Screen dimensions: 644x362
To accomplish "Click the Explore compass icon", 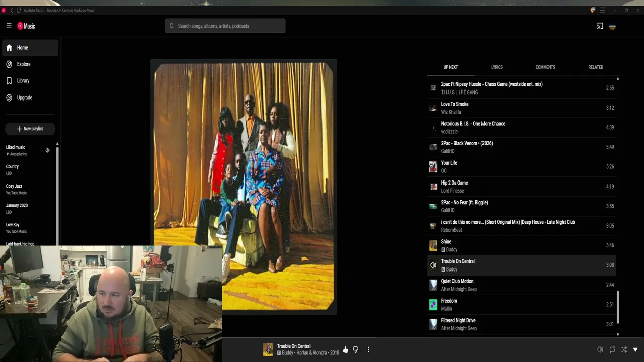I will pos(9,64).
